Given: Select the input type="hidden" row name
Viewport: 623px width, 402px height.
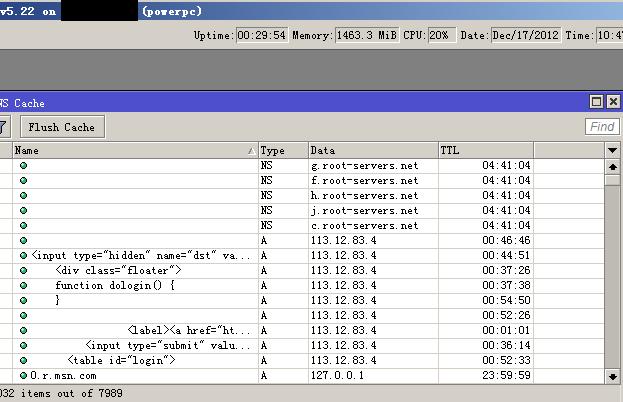Looking at the screenshot, I should 141,255.
